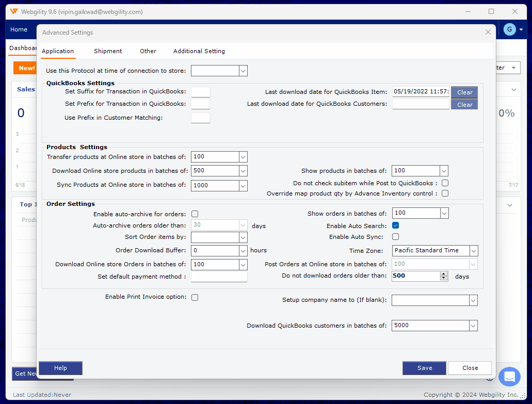Click the Webgility logo in title bar
The image size is (532, 404).
coord(14,11)
